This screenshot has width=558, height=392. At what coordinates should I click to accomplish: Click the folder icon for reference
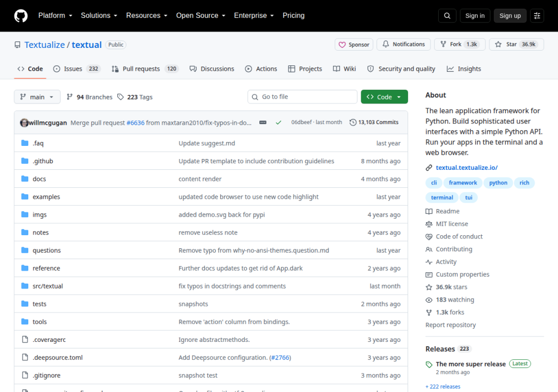point(25,268)
